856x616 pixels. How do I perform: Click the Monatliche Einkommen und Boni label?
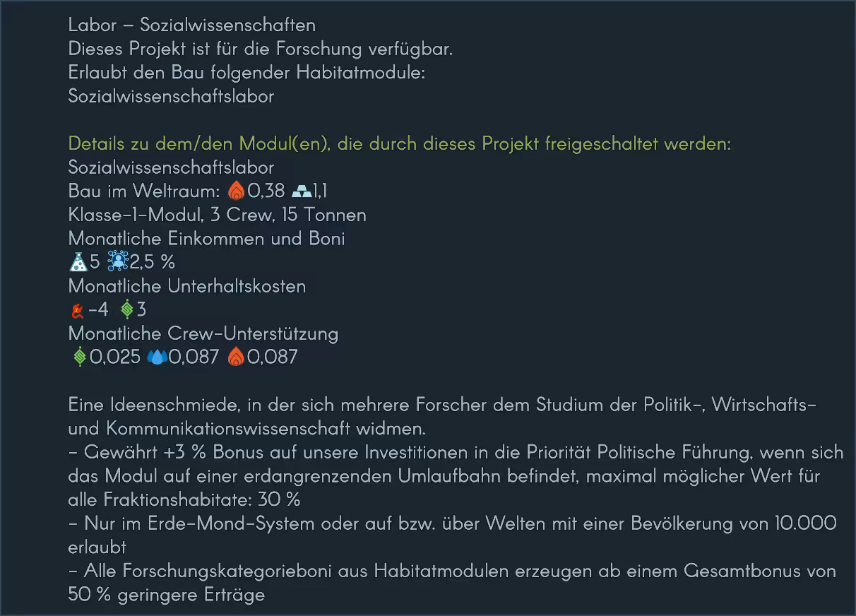206,238
